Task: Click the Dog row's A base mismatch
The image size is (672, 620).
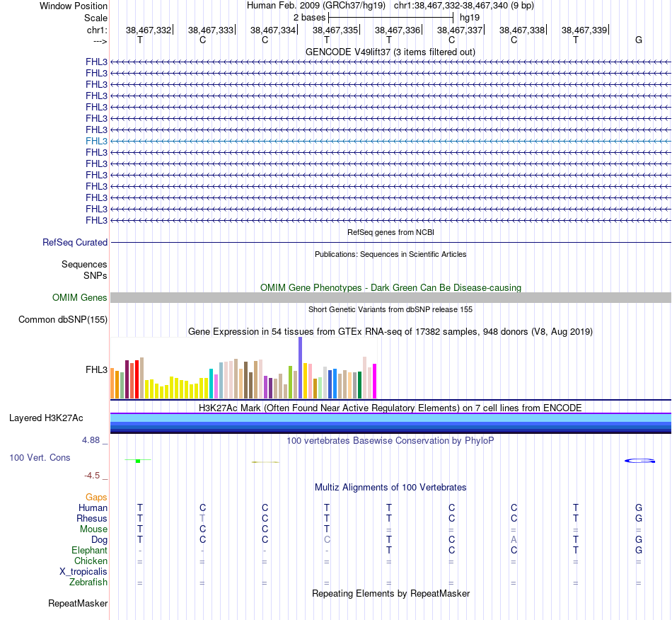Action: pos(514,540)
